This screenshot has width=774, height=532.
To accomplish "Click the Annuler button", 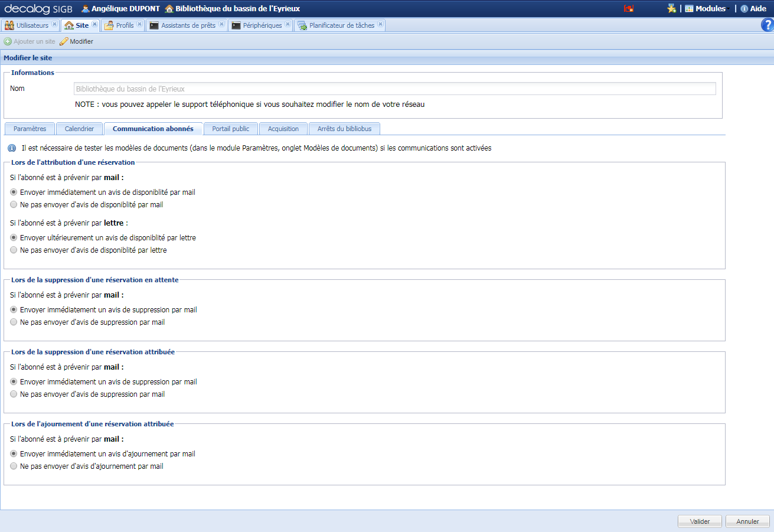I will point(747,521).
